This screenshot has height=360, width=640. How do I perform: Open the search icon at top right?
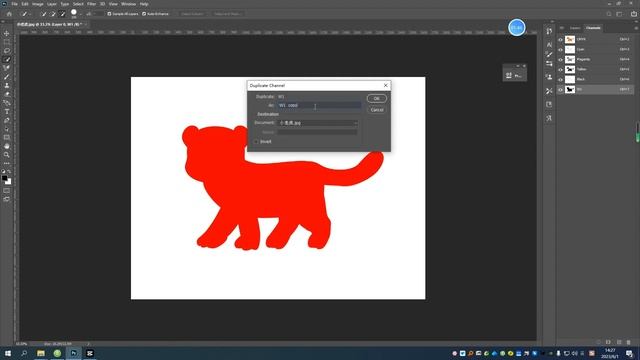(609, 14)
